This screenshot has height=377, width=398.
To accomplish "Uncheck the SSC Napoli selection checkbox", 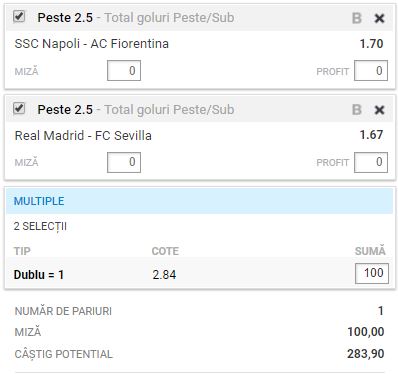I will [x=19, y=16].
